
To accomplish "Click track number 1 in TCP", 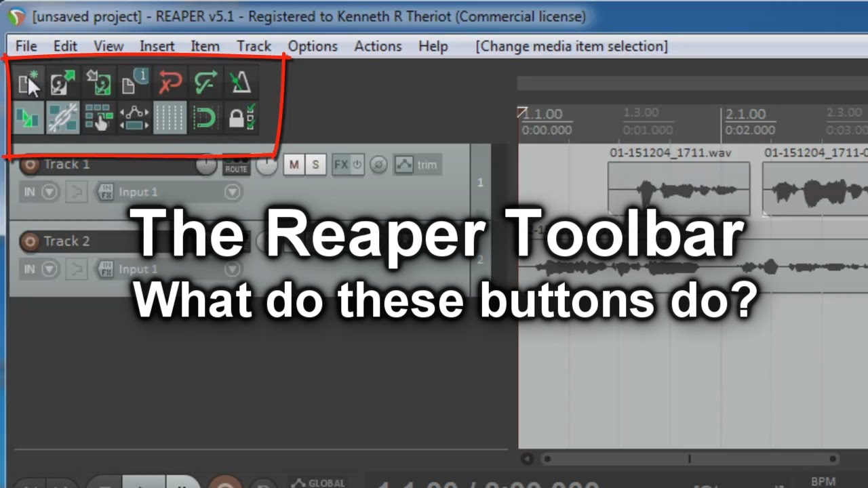I will click(480, 183).
